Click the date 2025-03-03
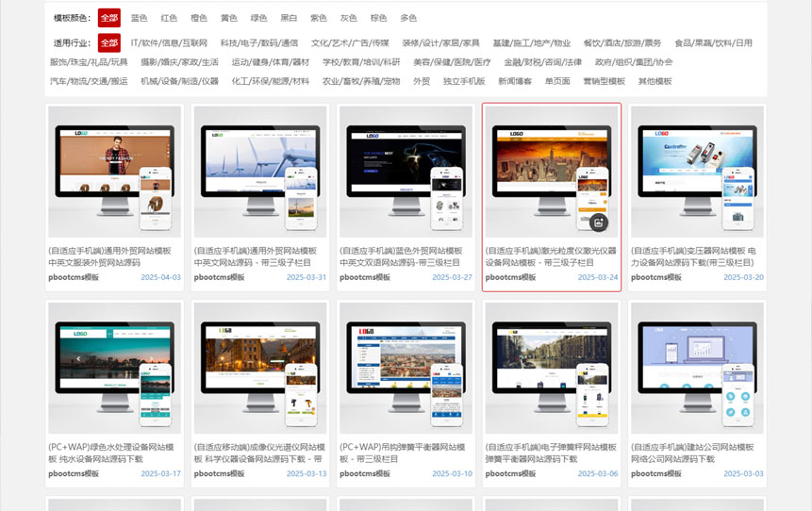 pyautogui.click(x=744, y=473)
